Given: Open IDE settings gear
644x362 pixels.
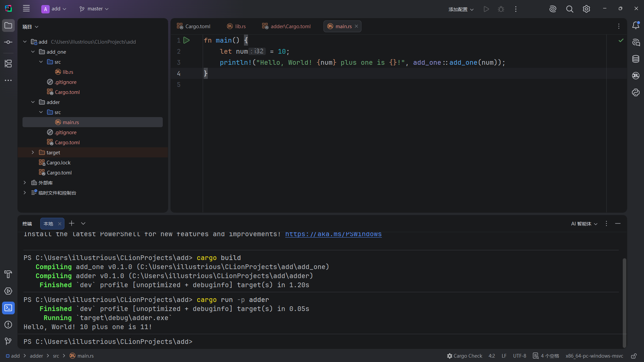Looking at the screenshot, I should point(586,9).
